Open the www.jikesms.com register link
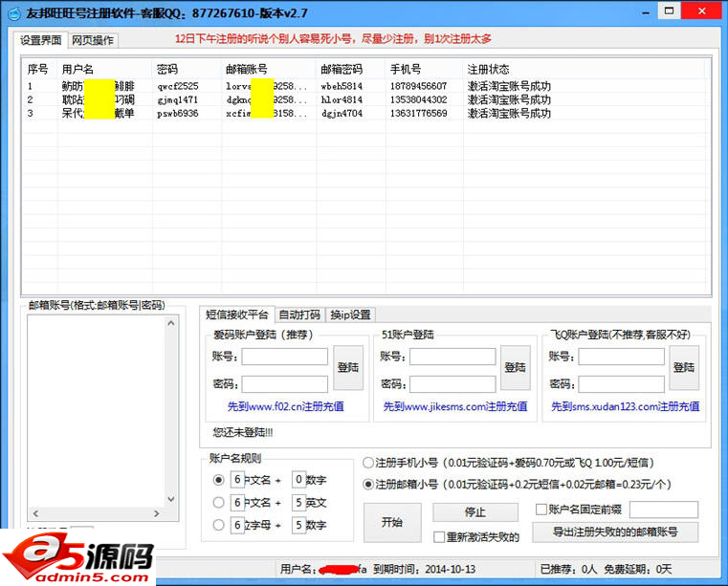The image size is (728, 586). click(x=455, y=406)
